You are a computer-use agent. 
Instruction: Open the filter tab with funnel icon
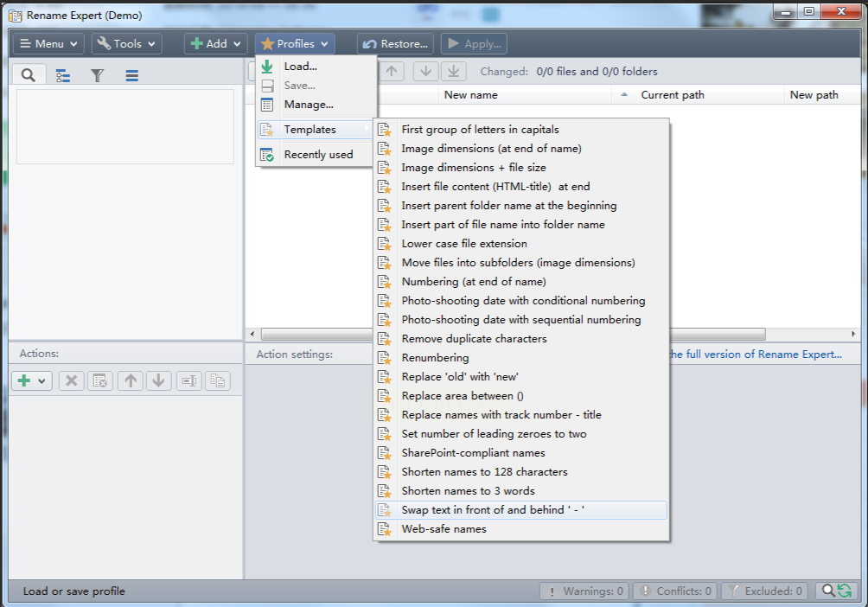point(97,76)
